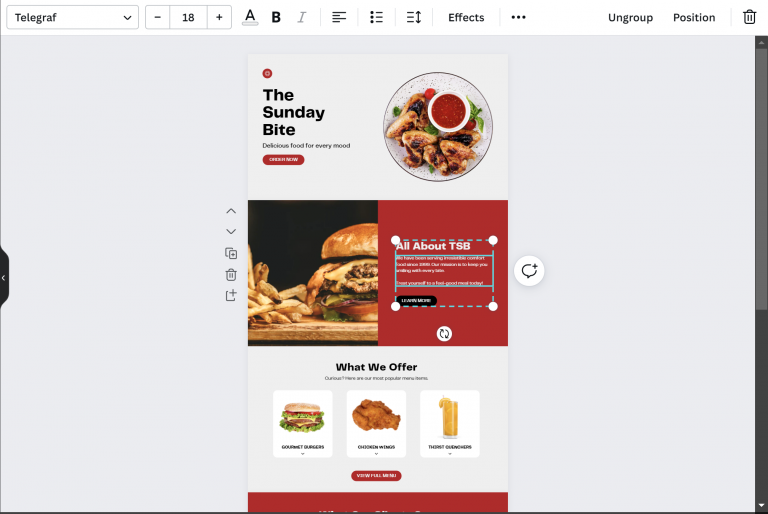Ungroup the selected elements

(x=630, y=18)
